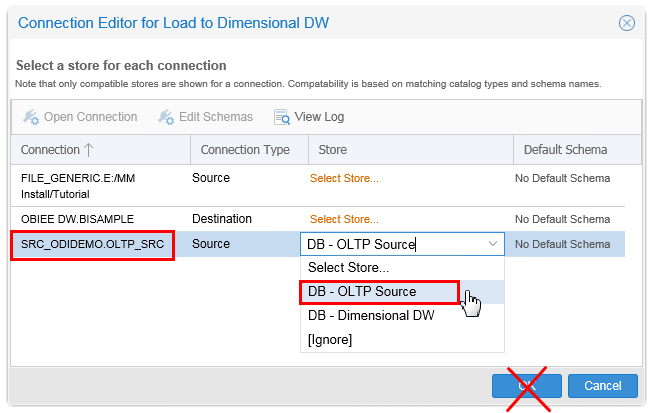Expand the Store combo box arrow
This screenshot has width=655, height=413.
(492, 244)
